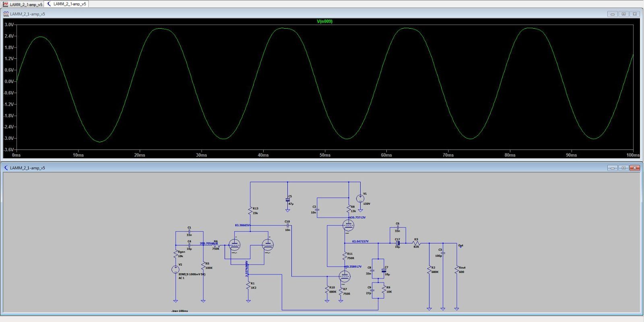The width and height of the screenshot is (644, 322).
Task: Select the R1 1K2 cathode resistor symbol
Action: pos(248,285)
